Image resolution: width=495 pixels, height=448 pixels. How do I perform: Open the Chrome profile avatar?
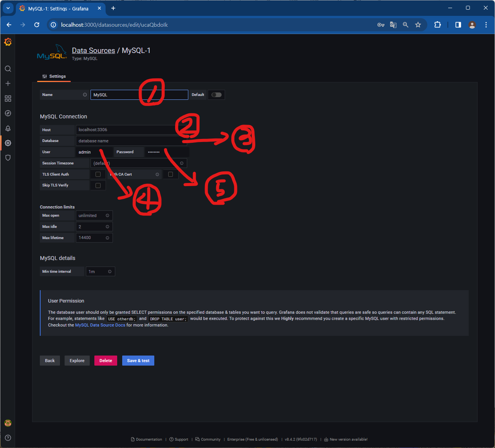coord(472,25)
